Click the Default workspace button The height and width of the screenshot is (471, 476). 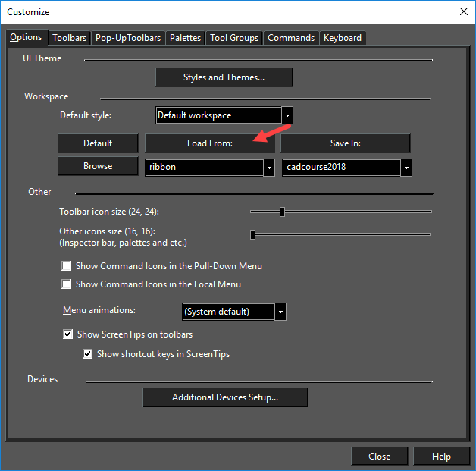coord(98,143)
